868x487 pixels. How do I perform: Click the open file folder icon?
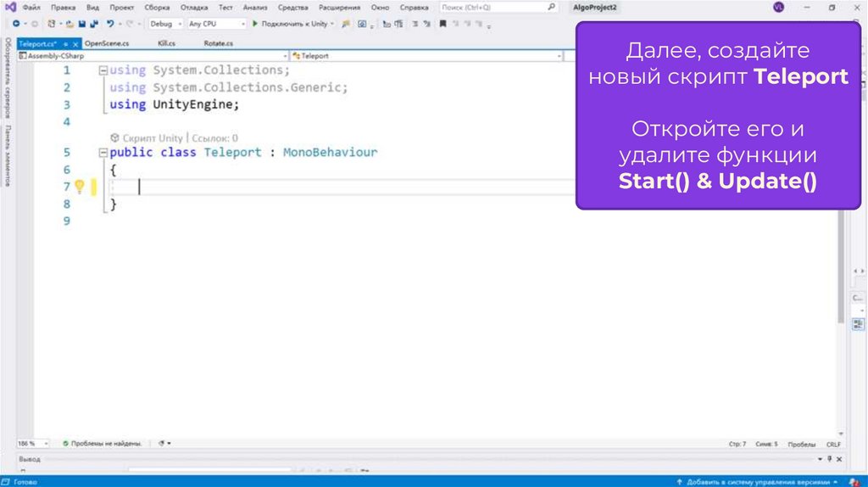tap(70, 24)
